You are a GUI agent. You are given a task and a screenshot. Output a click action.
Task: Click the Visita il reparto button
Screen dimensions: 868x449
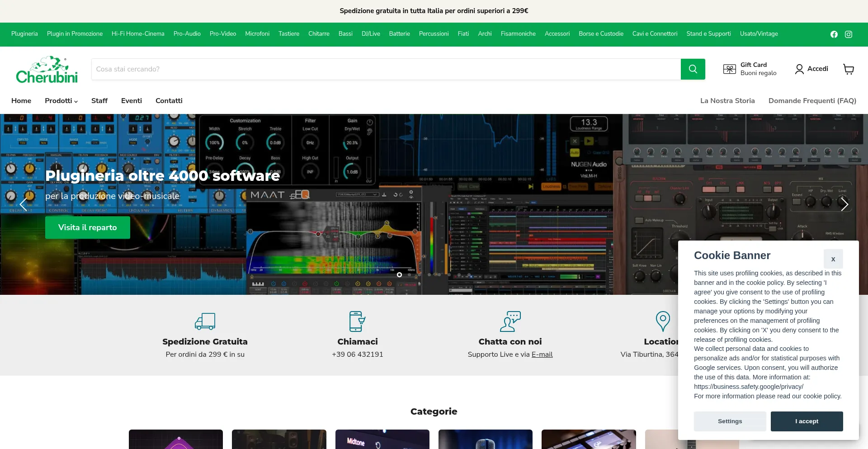[x=87, y=227]
